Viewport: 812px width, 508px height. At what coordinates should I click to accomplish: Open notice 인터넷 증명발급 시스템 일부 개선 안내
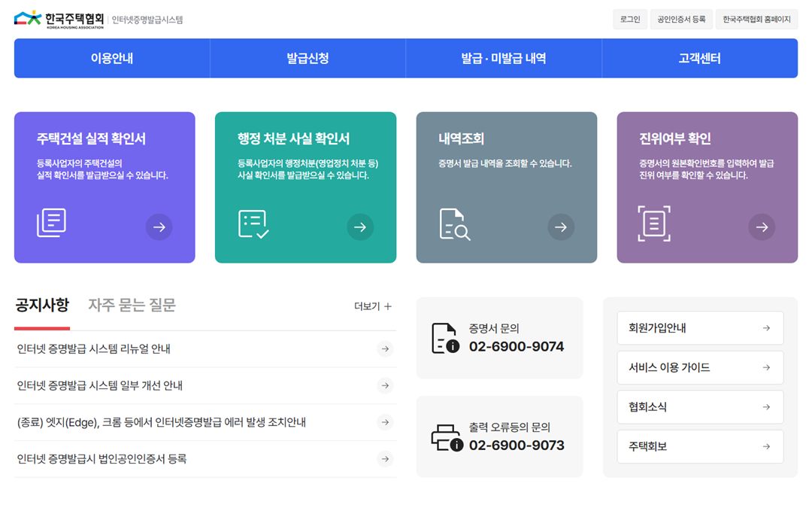click(100, 385)
